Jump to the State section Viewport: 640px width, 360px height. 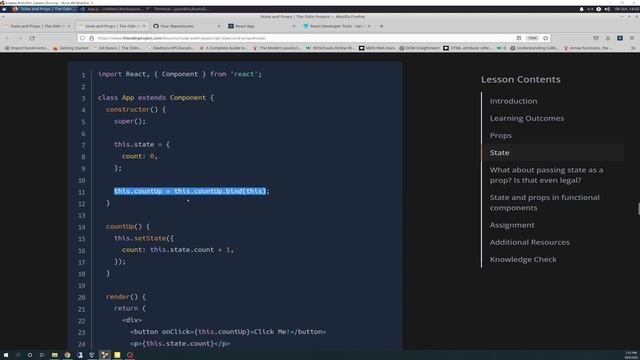pos(499,152)
